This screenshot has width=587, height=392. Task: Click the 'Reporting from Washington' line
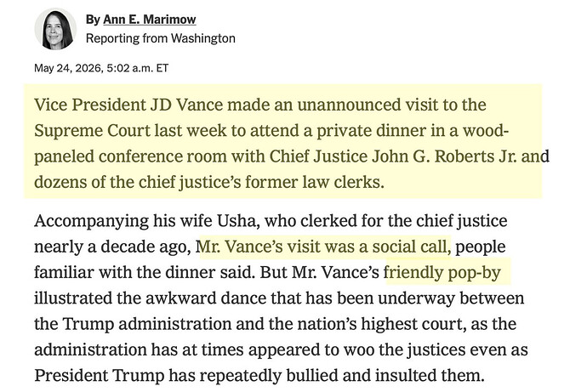[161, 38]
